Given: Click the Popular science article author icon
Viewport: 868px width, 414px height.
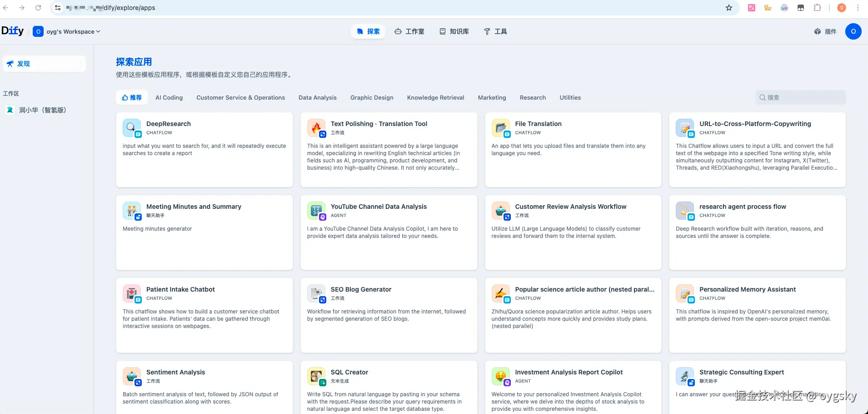Looking at the screenshot, I should (x=501, y=294).
